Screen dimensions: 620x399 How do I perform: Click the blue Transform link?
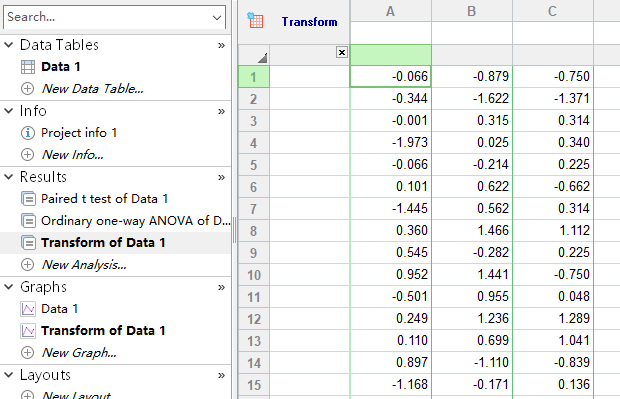[310, 22]
